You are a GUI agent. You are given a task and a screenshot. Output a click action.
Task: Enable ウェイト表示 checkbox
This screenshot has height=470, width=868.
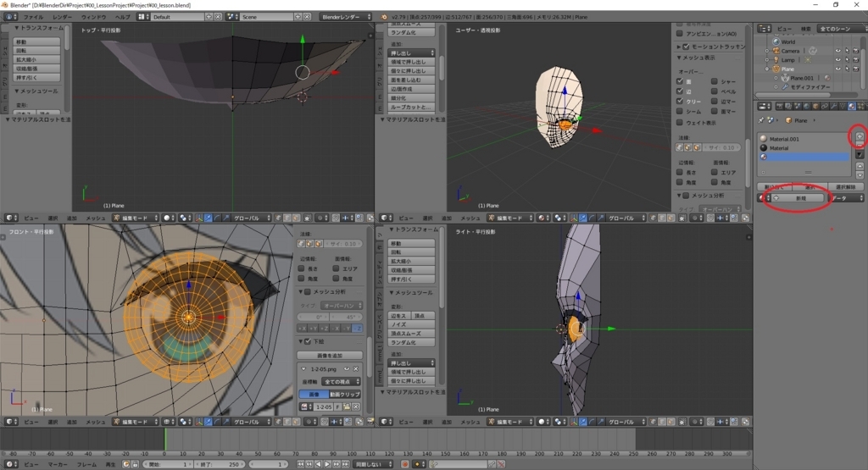click(x=680, y=122)
